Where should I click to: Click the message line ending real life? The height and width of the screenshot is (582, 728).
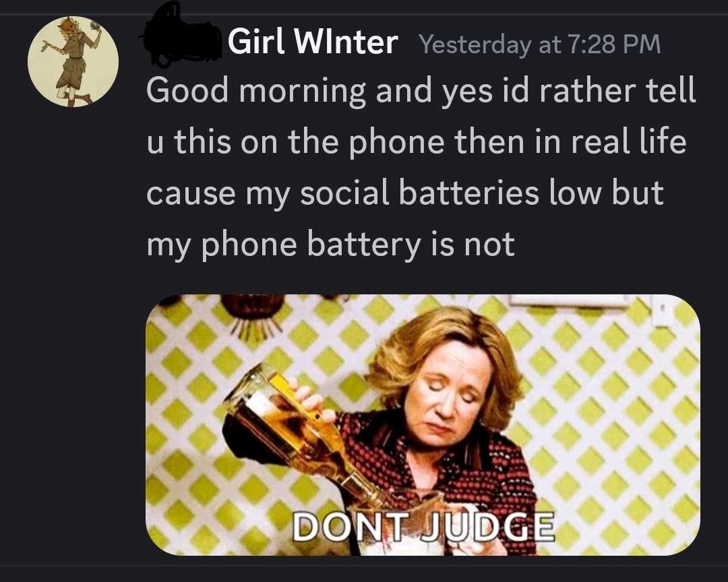click(417, 142)
